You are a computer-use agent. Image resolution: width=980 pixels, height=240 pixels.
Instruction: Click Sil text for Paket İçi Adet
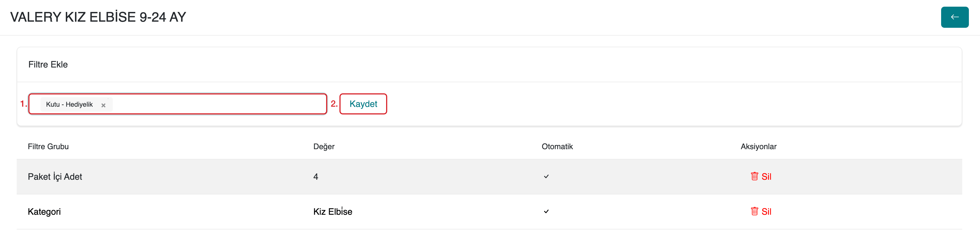[x=766, y=176]
